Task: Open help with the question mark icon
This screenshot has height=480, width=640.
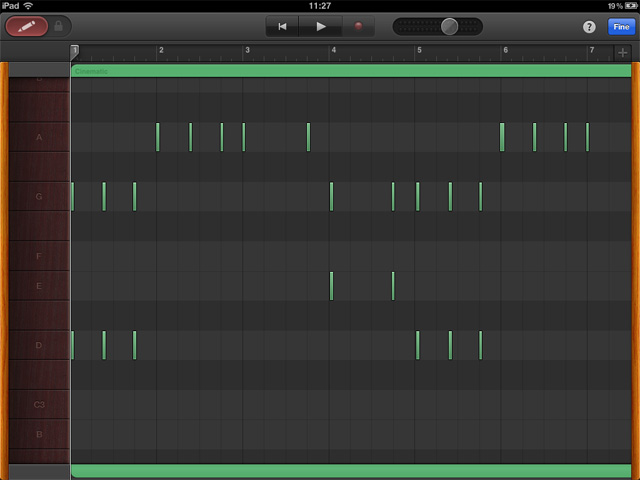Action: 589,27
